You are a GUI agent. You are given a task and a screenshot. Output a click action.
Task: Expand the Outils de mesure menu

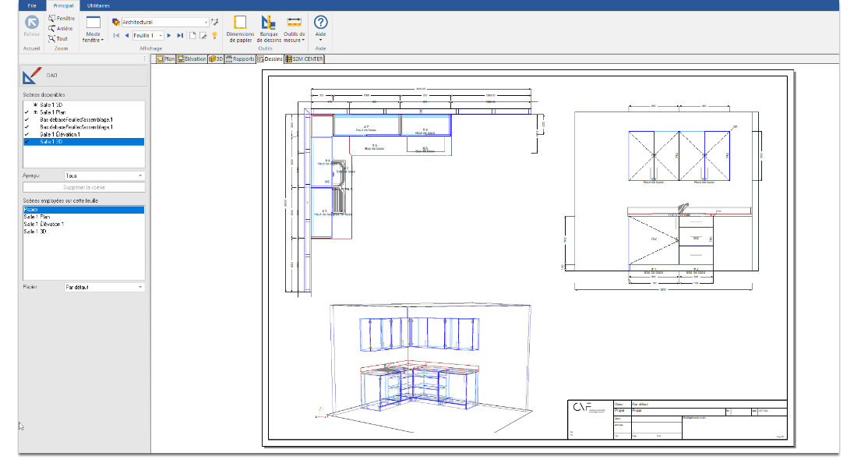(x=294, y=29)
